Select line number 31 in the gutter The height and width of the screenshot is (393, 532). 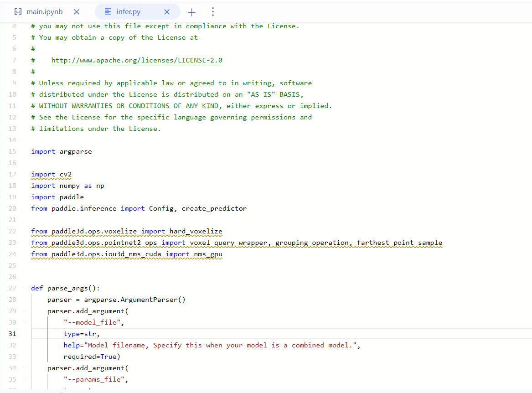12,333
